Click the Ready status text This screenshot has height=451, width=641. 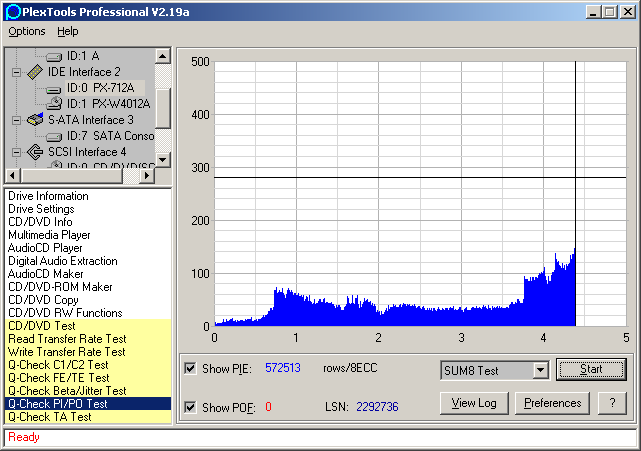click(x=24, y=437)
